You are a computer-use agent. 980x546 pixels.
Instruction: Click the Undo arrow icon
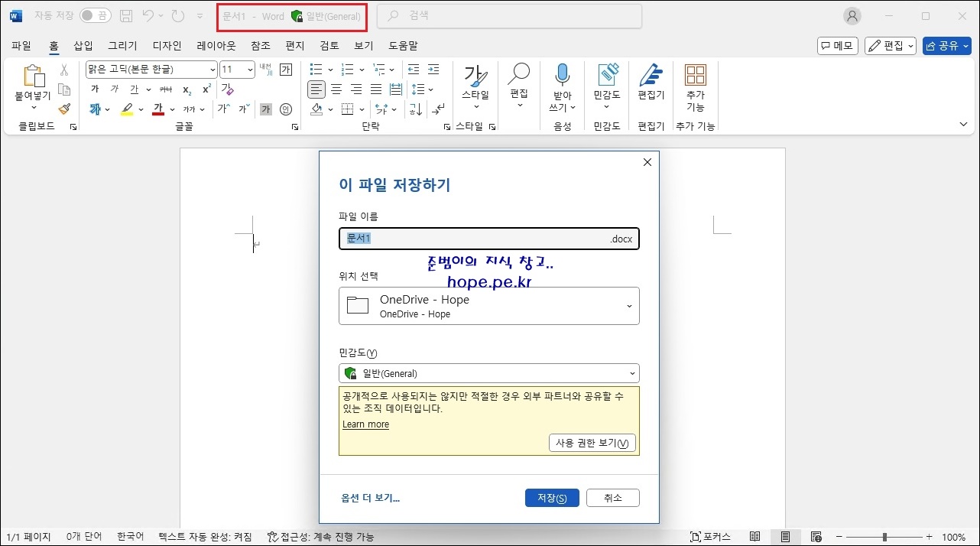pos(148,15)
